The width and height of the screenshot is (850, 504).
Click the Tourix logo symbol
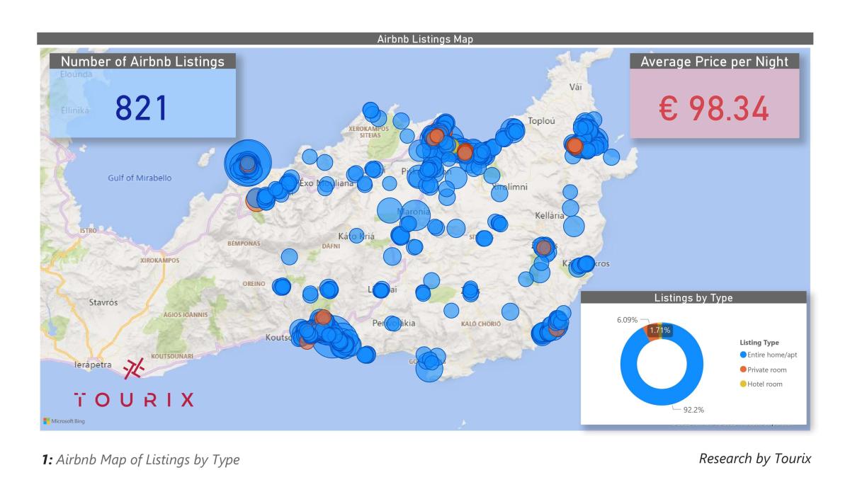point(134,367)
